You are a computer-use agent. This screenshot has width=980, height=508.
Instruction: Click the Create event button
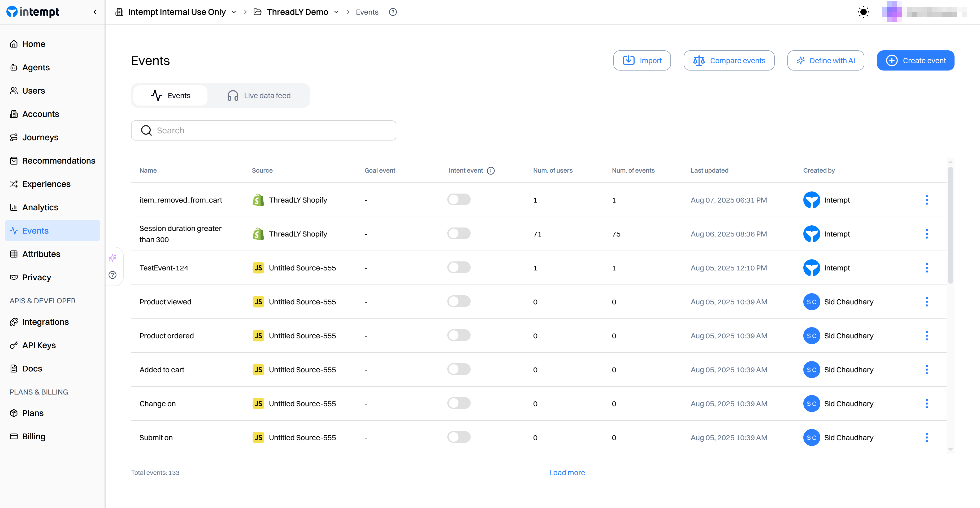point(916,60)
